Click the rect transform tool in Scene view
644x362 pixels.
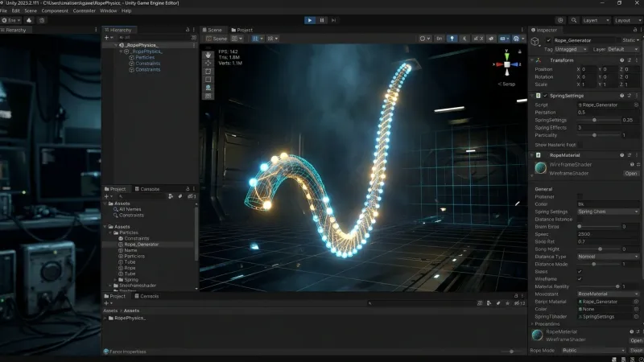(x=208, y=80)
